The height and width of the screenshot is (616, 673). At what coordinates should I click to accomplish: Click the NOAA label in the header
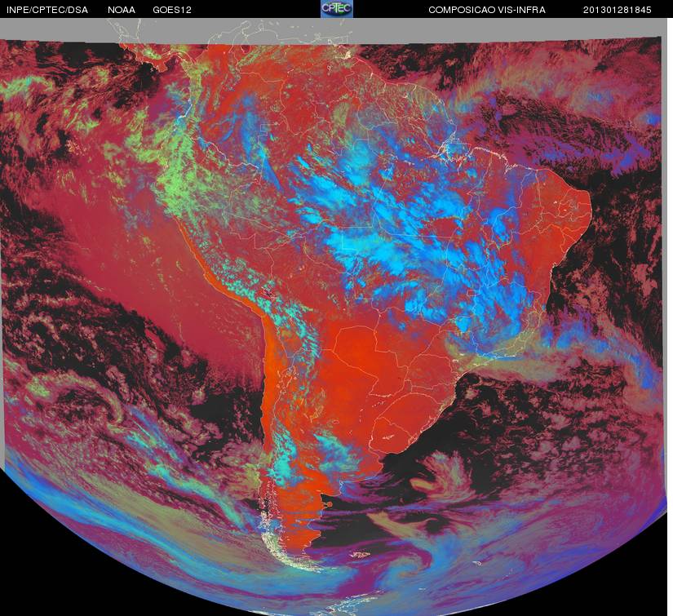coord(122,10)
